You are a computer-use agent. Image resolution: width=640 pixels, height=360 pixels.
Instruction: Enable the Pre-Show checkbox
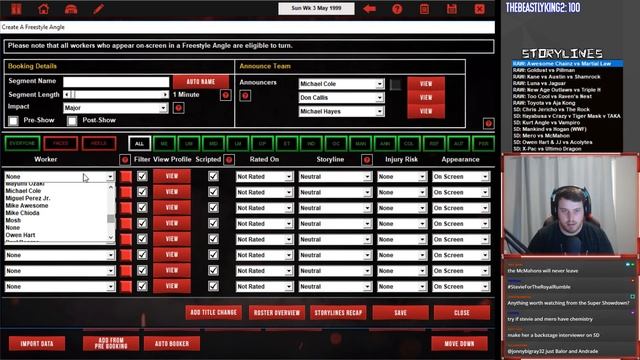[x=13, y=121]
